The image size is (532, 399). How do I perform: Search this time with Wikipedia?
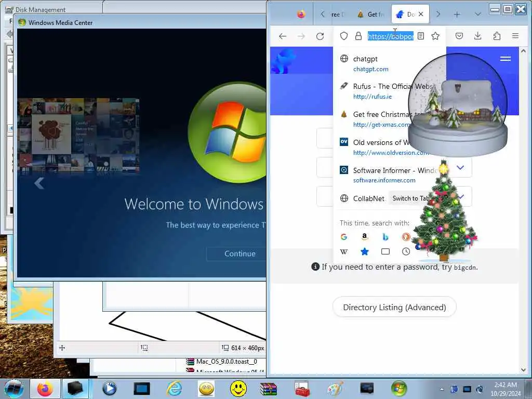point(344,252)
